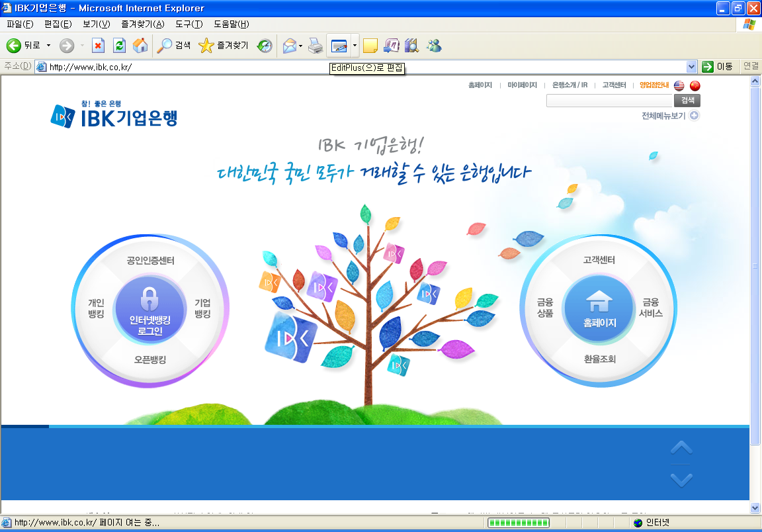Click the page loading progress bar
The width and height of the screenshot is (762, 532).
(519, 523)
